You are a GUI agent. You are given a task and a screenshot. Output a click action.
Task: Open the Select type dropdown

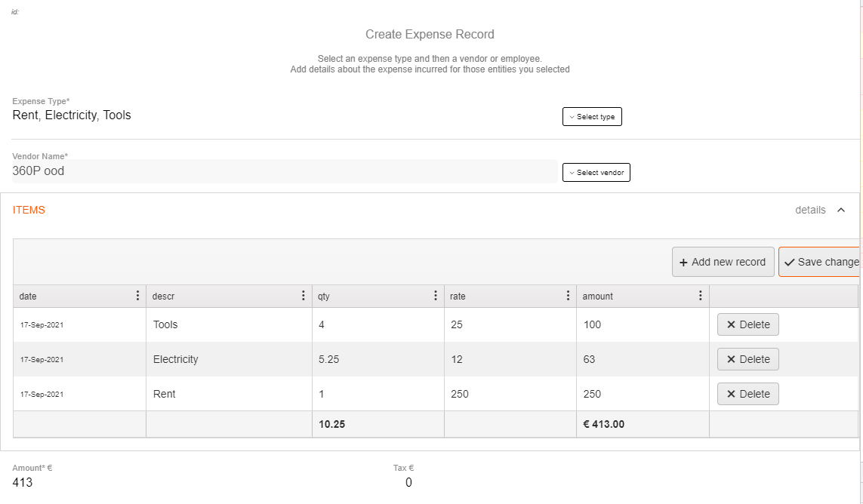tap(592, 116)
